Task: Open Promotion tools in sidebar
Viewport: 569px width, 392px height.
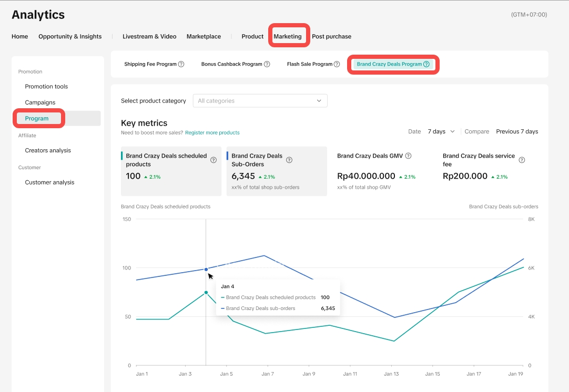Action: pyautogui.click(x=46, y=86)
